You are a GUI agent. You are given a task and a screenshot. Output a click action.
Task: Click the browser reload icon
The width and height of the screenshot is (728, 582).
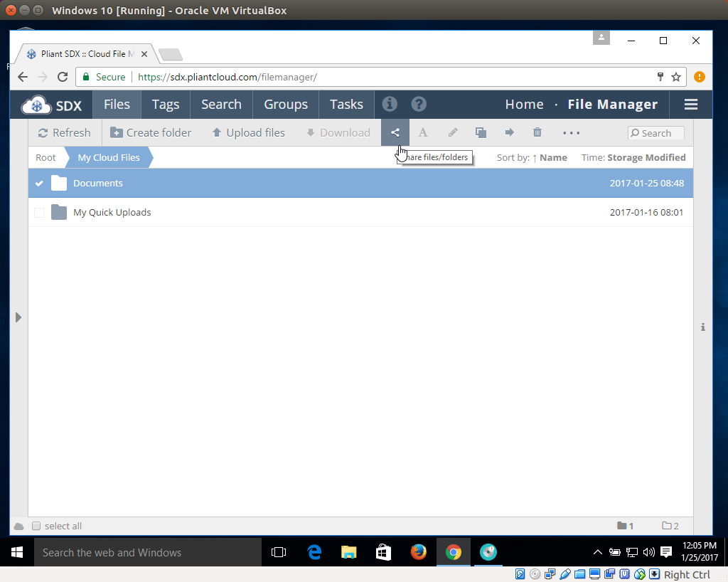tap(63, 77)
